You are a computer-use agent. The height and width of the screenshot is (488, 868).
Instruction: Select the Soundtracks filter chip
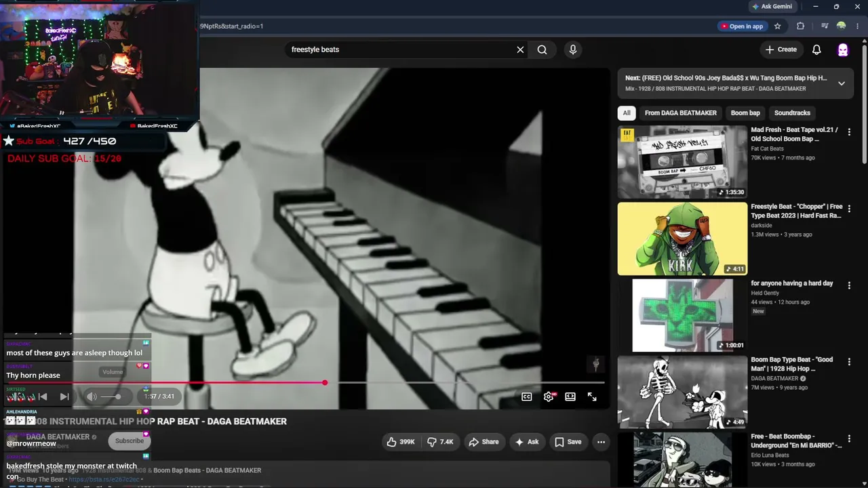792,113
